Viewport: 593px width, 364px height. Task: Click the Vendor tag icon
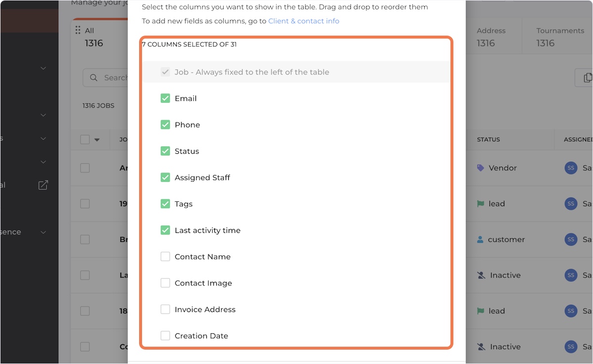(x=480, y=168)
